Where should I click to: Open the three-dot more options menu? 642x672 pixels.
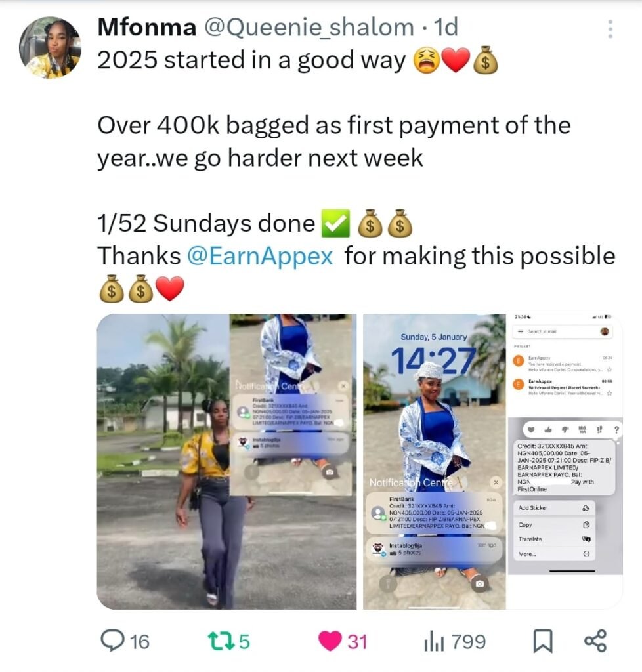pyautogui.click(x=610, y=29)
